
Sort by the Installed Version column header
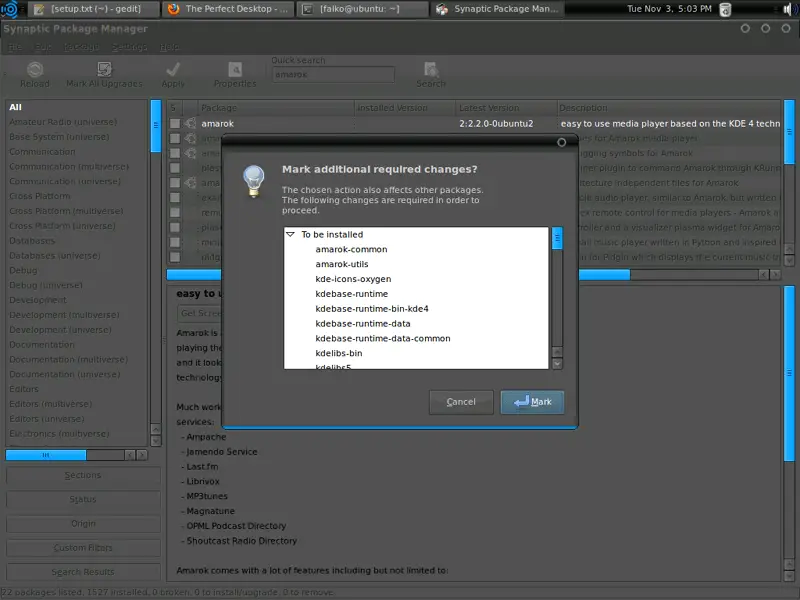(x=405, y=108)
